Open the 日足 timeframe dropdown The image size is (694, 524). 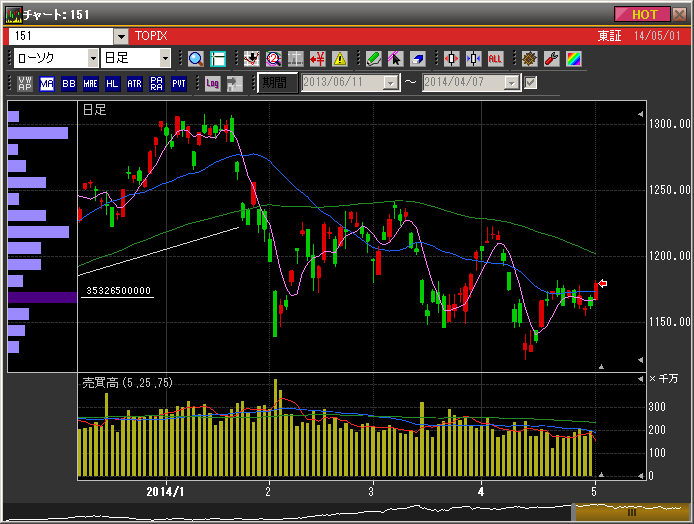(x=165, y=58)
